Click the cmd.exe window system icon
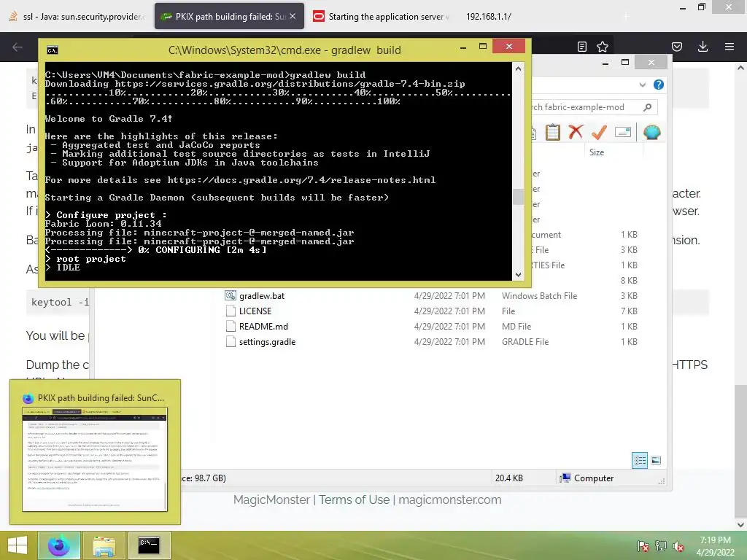Viewport: 747px width, 560px height. tap(53, 50)
